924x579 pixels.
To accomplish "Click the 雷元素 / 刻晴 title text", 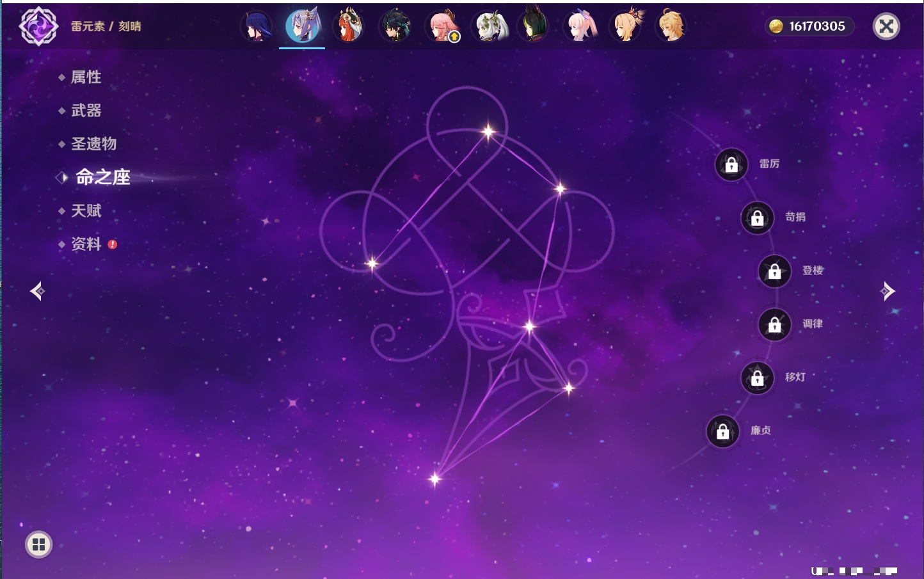I will (x=106, y=26).
